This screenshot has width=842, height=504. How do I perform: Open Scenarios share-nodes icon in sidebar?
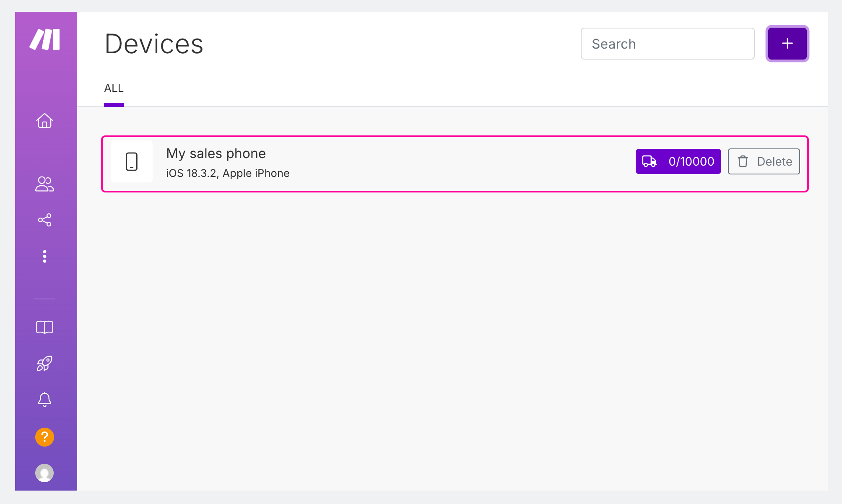(44, 220)
